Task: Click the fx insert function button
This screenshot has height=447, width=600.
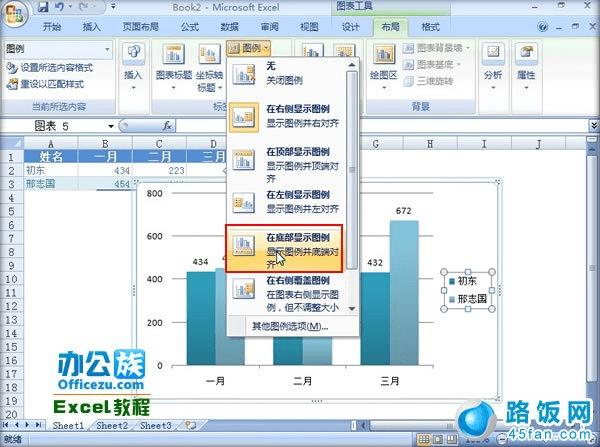Action: [x=167, y=126]
